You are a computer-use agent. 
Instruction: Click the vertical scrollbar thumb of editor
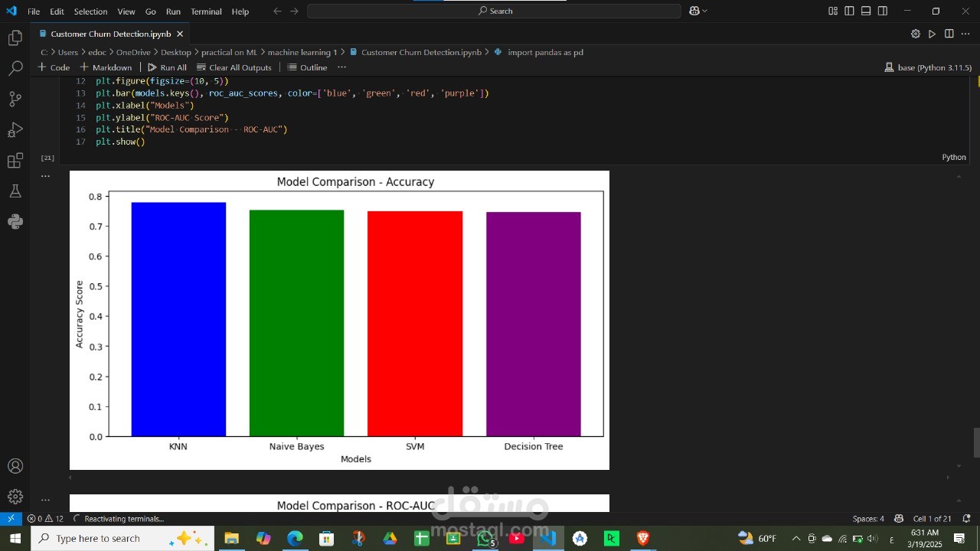pyautogui.click(x=976, y=442)
